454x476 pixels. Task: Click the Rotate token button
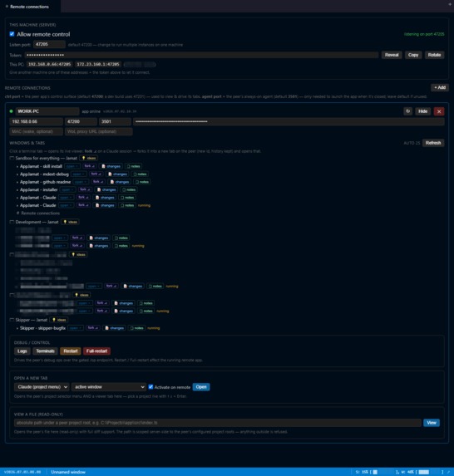coord(434,55)
